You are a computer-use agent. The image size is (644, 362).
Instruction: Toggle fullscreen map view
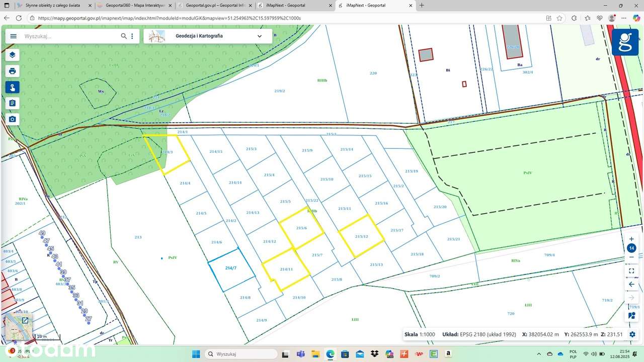(631, 270)
